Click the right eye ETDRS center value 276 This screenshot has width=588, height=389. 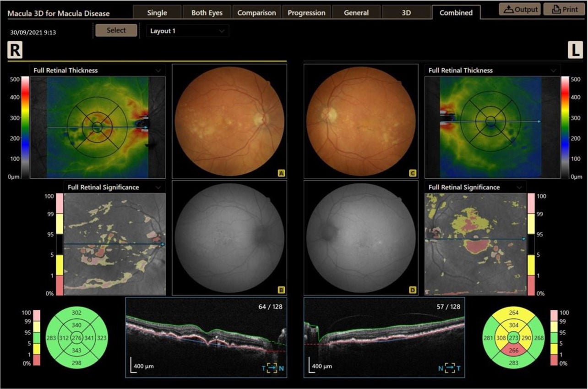tap(77, 338)
